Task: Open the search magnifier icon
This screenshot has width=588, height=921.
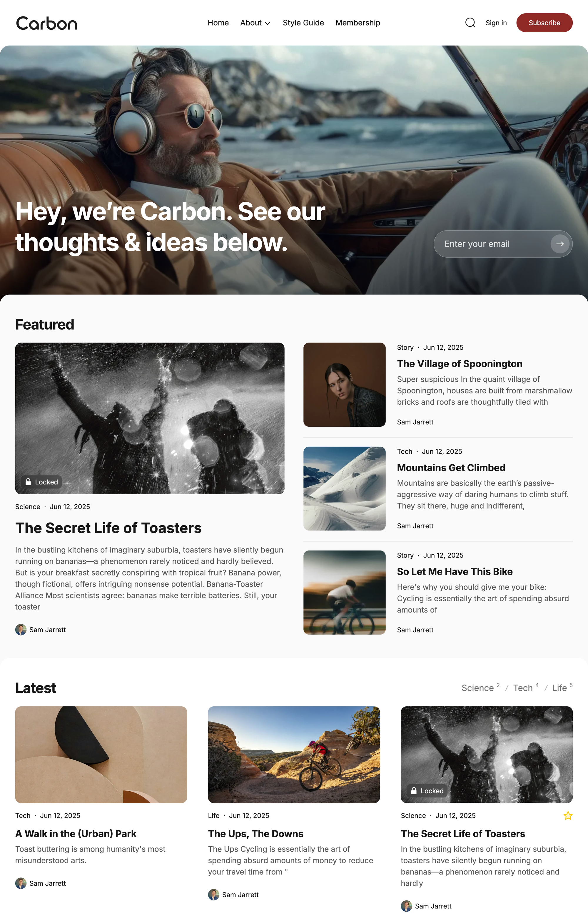Action: [470, 23]
